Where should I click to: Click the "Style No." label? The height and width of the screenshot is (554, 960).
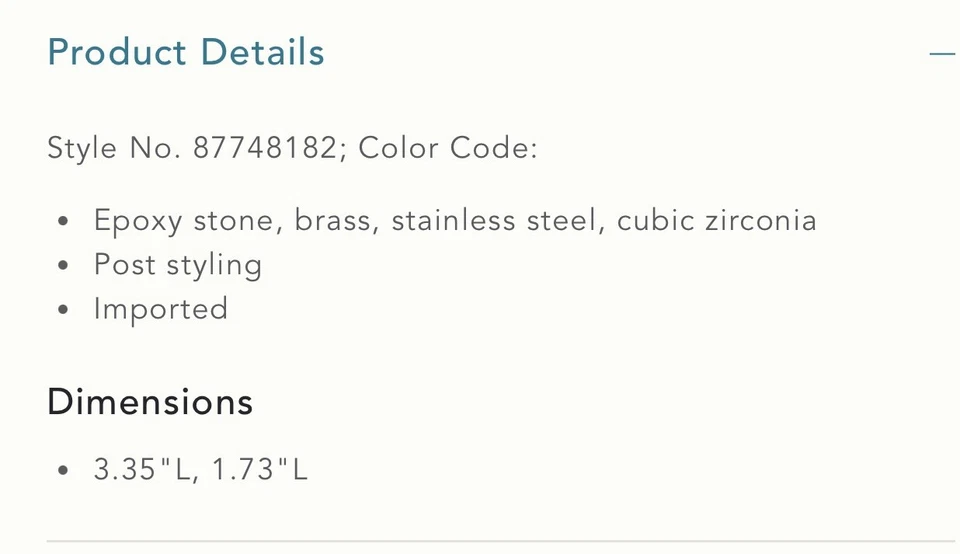pyautogui.click(x=114, y=148)
